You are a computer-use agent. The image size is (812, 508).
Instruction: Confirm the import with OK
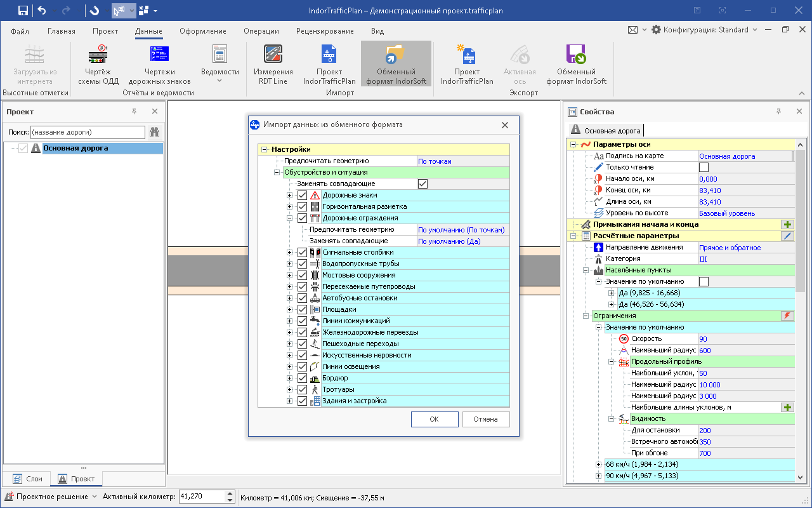(x=434, y=419)
